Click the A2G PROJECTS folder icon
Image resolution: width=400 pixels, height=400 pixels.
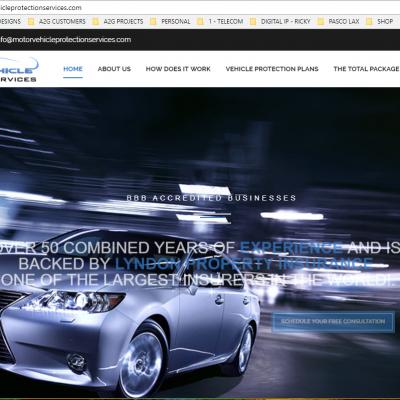tap(96, 22)
